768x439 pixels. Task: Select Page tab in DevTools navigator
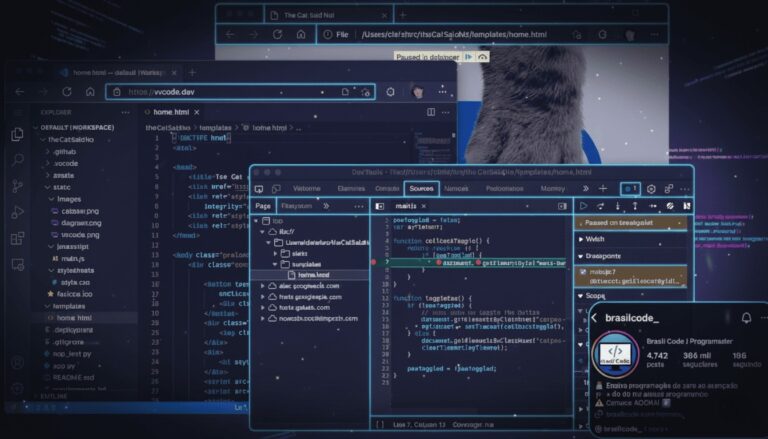(x=263, y=206)
